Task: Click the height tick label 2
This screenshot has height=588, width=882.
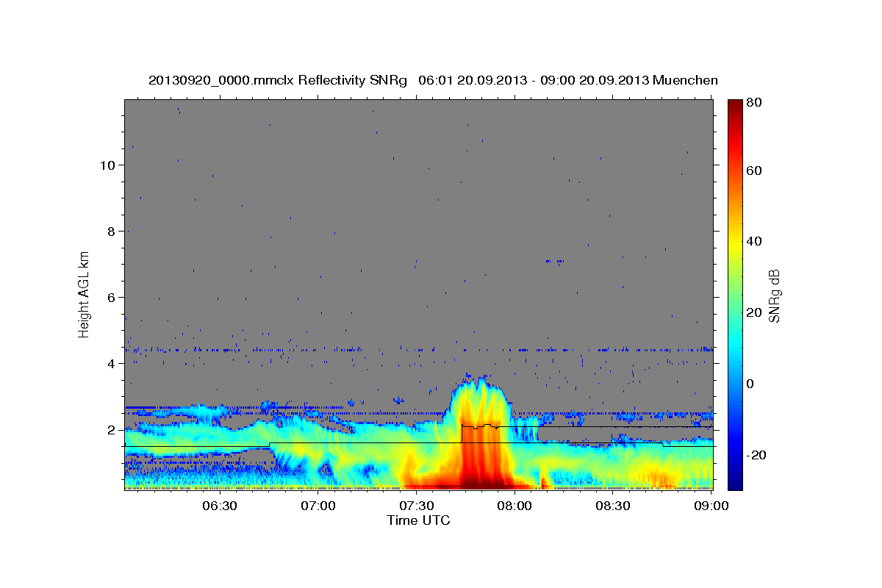Action: [x=112, y=430]
